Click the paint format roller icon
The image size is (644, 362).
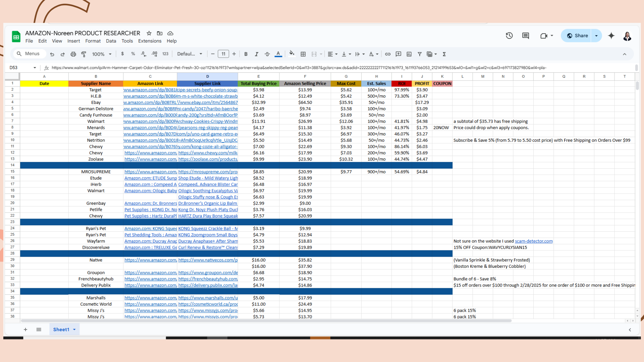(84, 54)
